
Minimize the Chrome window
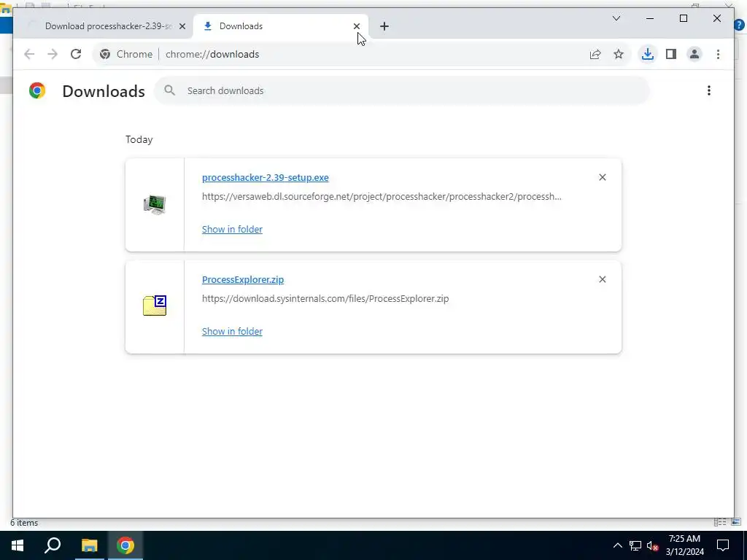[650, 18]
